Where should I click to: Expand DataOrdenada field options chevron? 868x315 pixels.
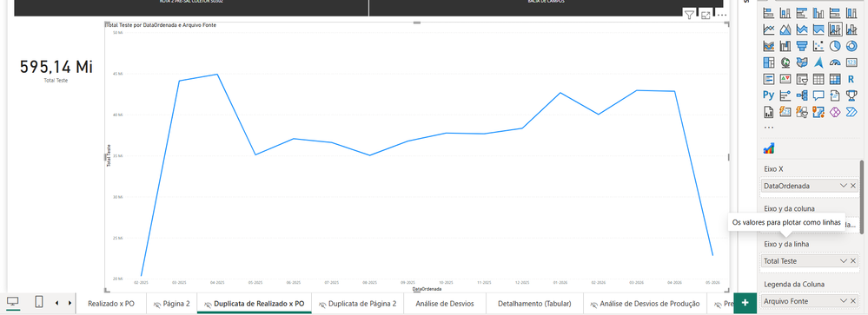click(x=844, y=186)
